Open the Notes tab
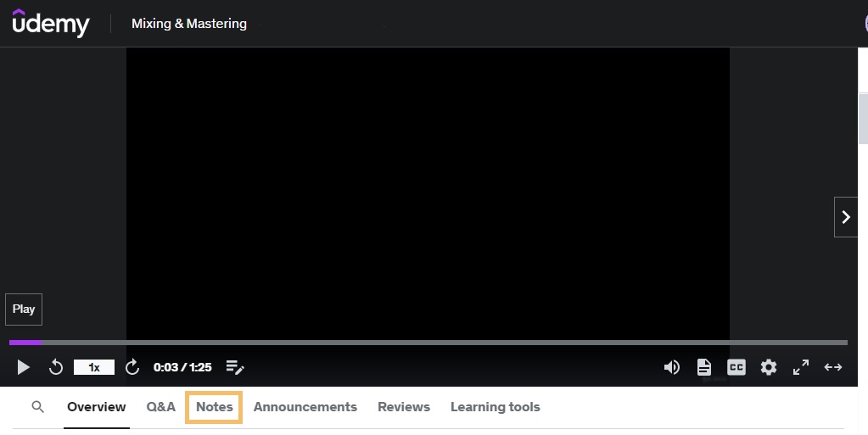 (x=215, y=407)
